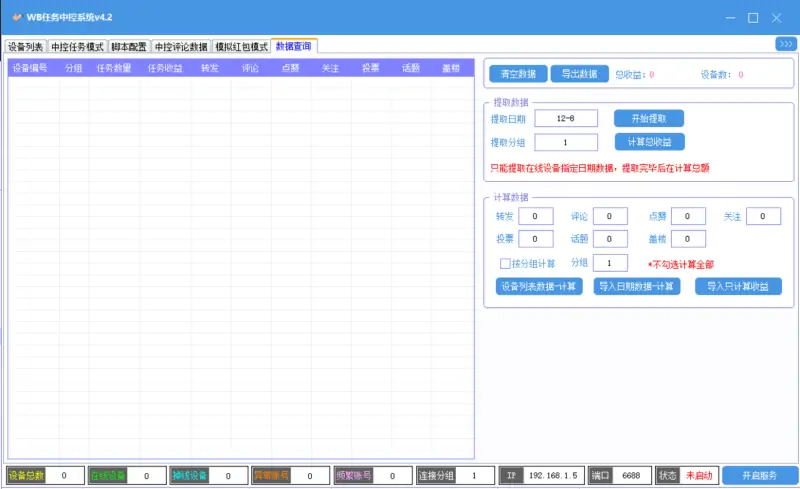Start the service with 开启服务 button
The height and width of the screenshot is (489, 800).
coord(759,476)
